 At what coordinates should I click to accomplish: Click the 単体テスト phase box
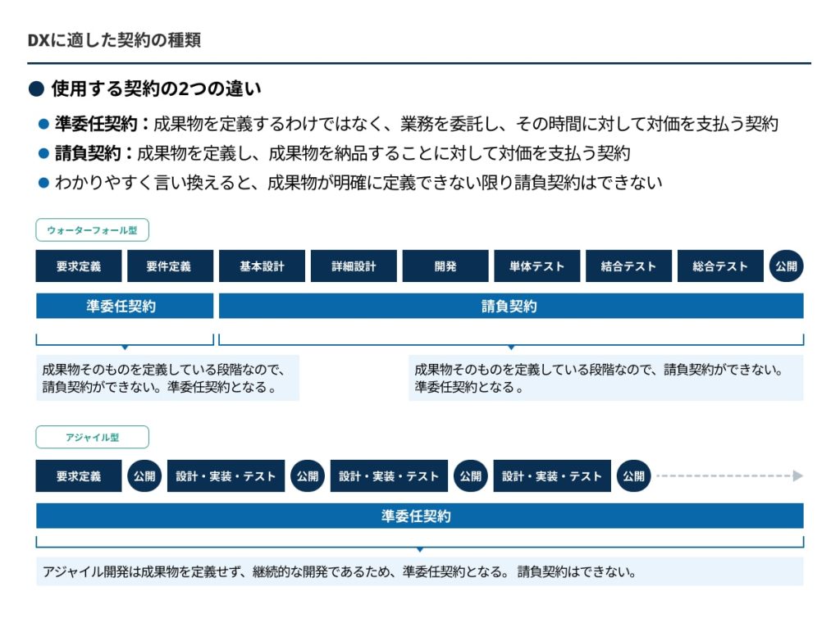536,266
